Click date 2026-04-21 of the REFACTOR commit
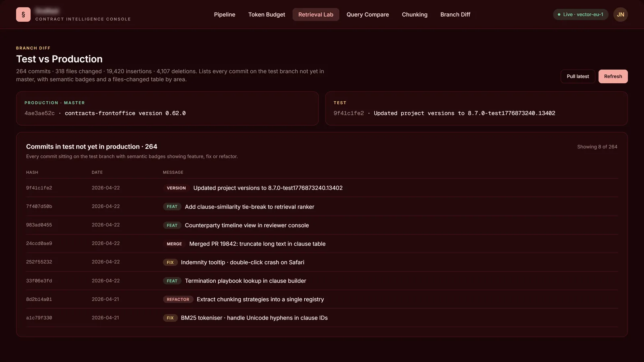 click(105, 299)
